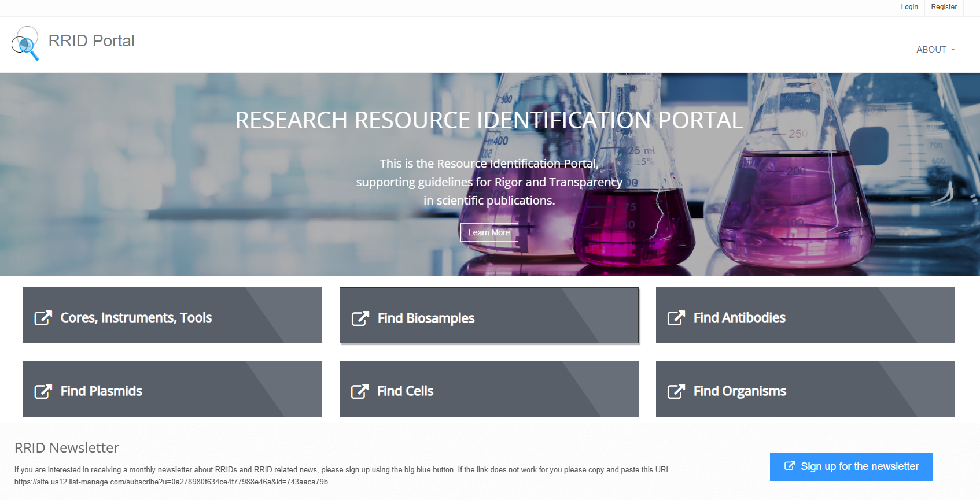Click external-link icon on Find Organisms
This screenshot has height=500, width=980.
(676, 391)
